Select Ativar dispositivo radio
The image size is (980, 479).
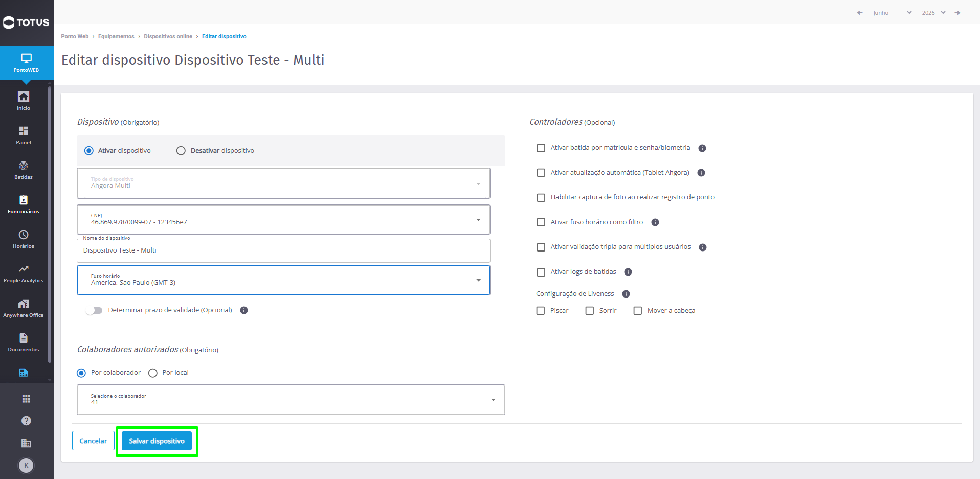tap(89, 151)
